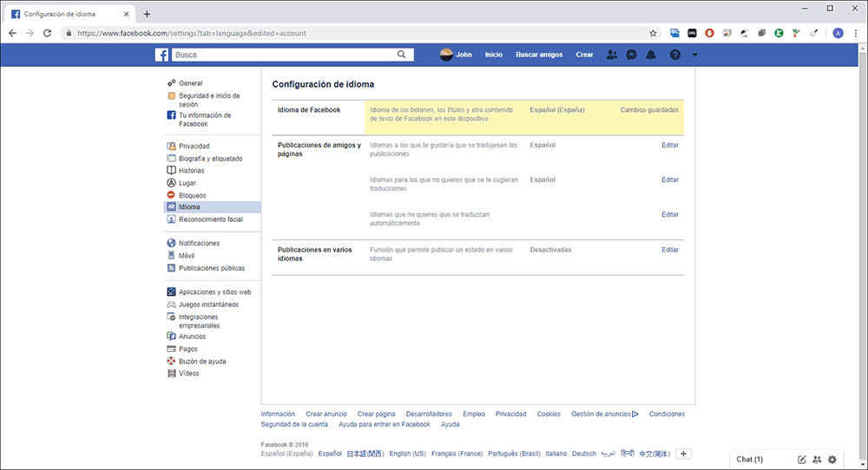Open the Chat (1) panel
Viewport: 868px width, 470px height.
[x=750, y=460]
